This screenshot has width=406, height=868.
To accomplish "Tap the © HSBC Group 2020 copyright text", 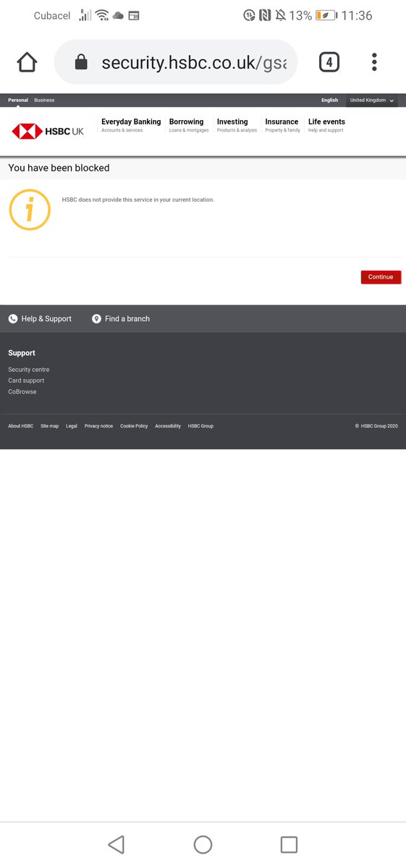I will [x=376, y=426].
